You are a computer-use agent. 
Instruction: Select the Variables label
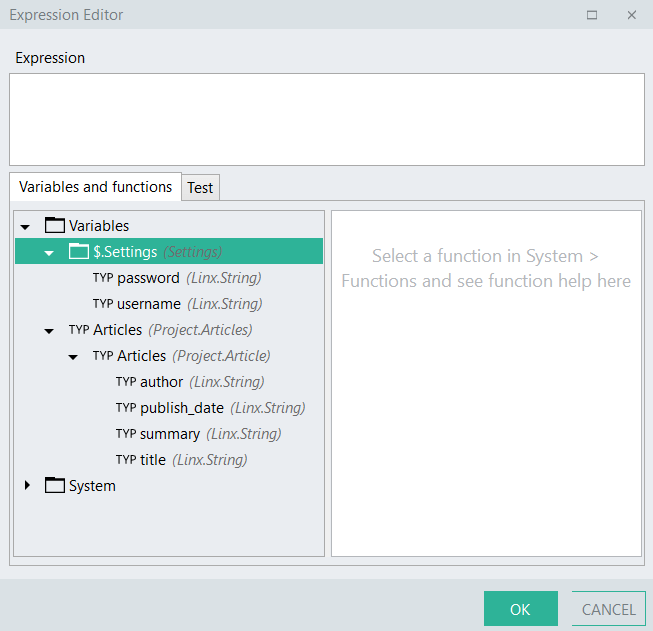(99, 225)
